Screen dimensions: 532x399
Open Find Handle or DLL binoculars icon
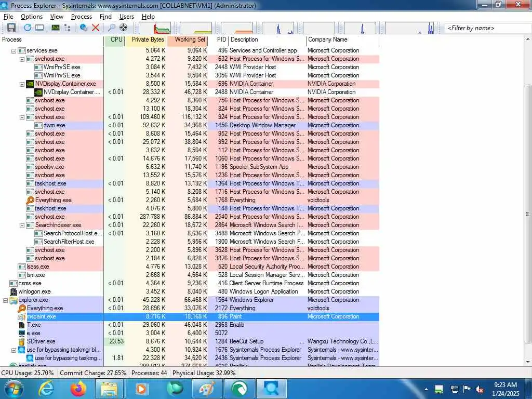pyautogui.click(x=111, y=28)
